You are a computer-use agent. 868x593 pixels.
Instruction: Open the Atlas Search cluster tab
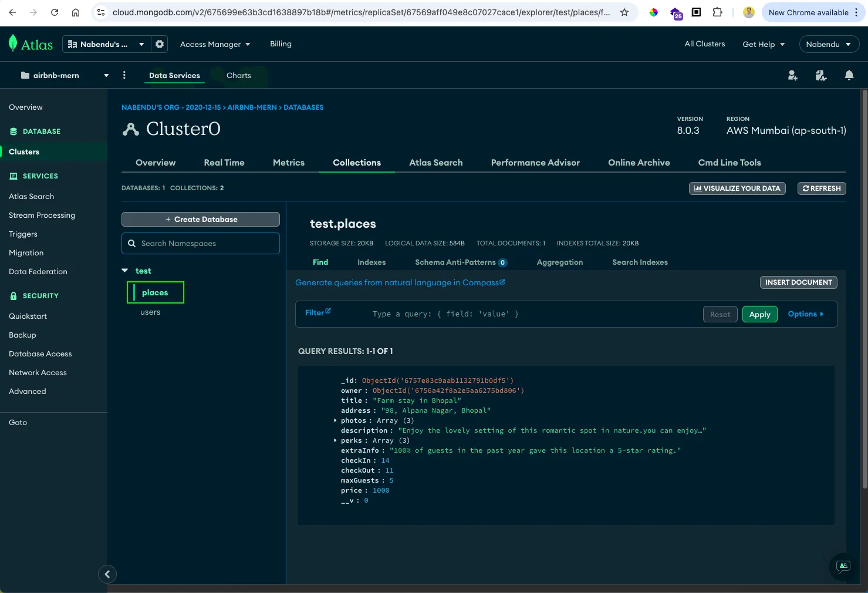[436, 163]
